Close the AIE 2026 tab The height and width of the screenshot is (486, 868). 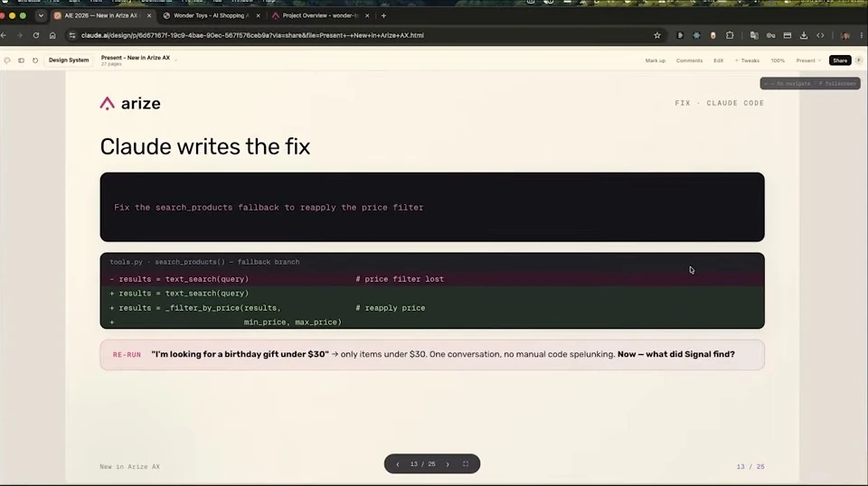click(x=149, y=15)
